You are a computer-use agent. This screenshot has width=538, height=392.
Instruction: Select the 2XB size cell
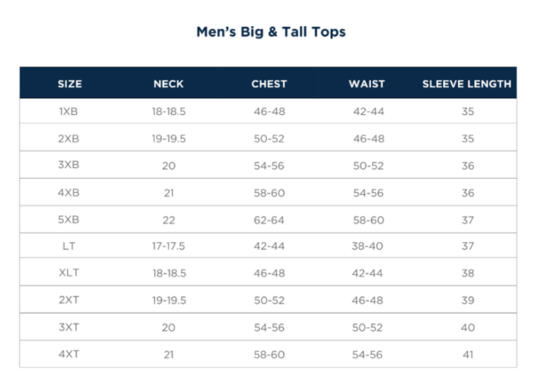[x=70, y=138]
